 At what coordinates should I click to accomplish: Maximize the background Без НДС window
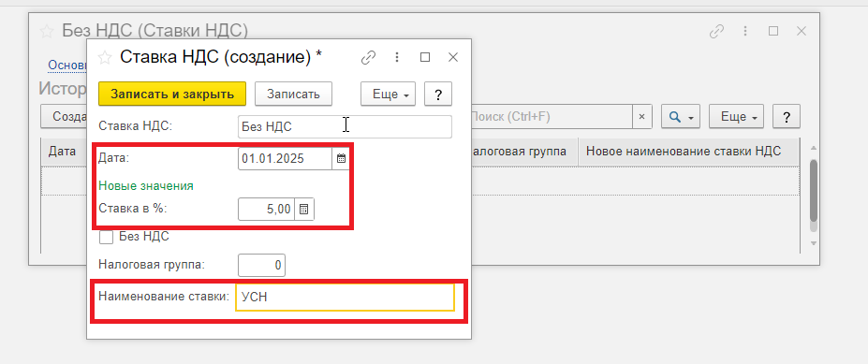click(773, 31)
